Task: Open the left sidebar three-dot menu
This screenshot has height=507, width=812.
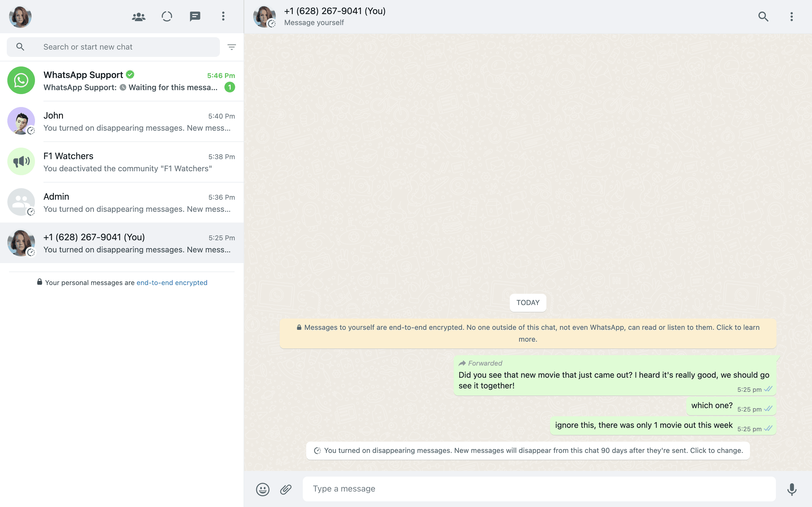Action: 223,16
